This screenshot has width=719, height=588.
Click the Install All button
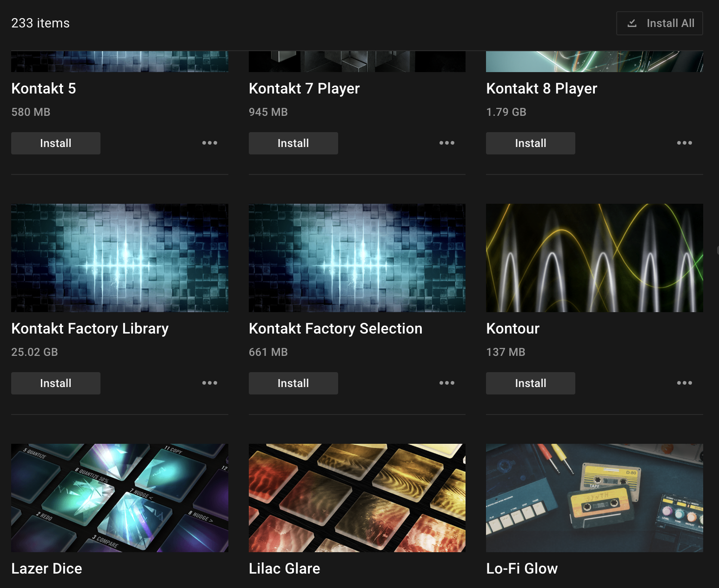[659, 23]
